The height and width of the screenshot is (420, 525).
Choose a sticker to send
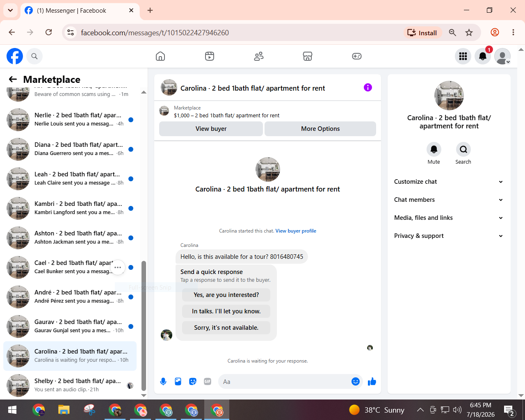tap(193, 381)
